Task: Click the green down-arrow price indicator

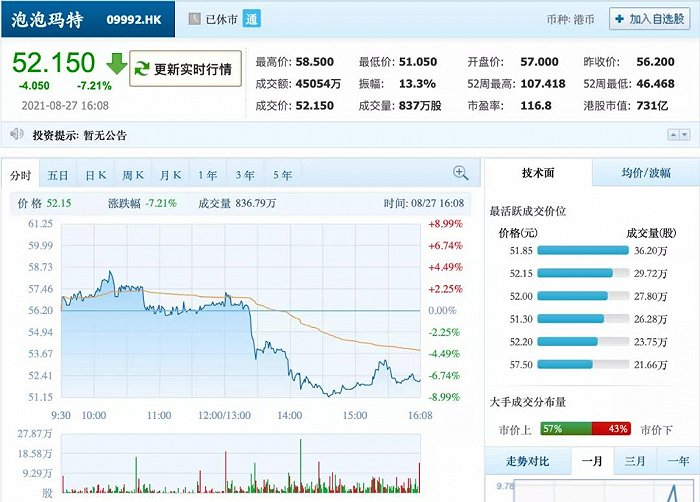Action: click(117, 64)
